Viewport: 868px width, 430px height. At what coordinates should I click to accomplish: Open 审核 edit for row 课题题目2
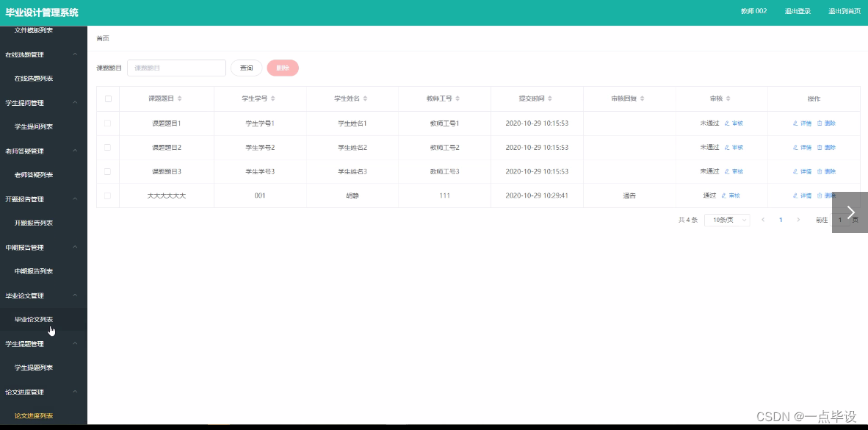point(734,148)
